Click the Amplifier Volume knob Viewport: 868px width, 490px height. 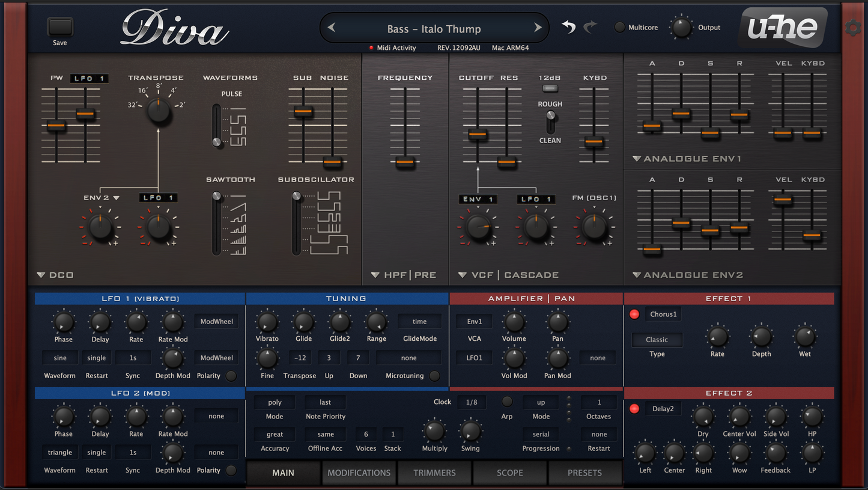[x=514, y=322]
